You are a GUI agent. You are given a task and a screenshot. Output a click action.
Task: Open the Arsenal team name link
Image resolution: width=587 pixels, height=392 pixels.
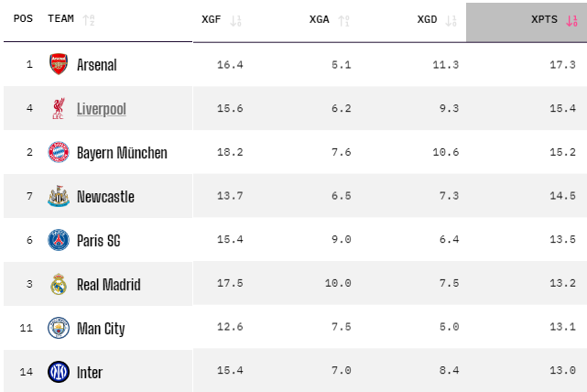click(x=97, y=65)
